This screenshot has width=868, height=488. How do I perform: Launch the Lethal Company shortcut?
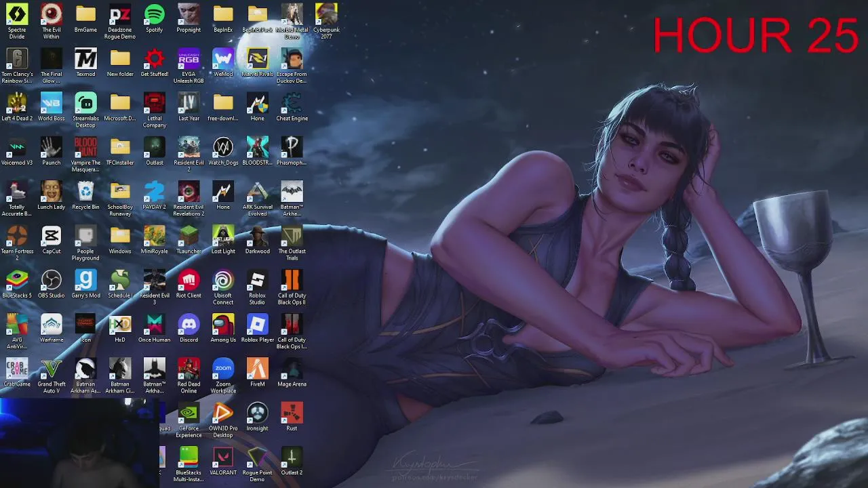pyautogui.click(x=155, y=103)
